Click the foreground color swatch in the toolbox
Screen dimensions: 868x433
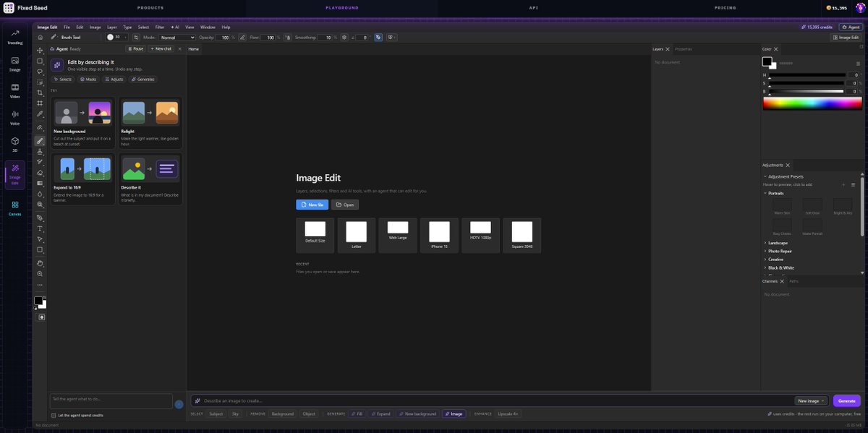(x=38, y=301)
